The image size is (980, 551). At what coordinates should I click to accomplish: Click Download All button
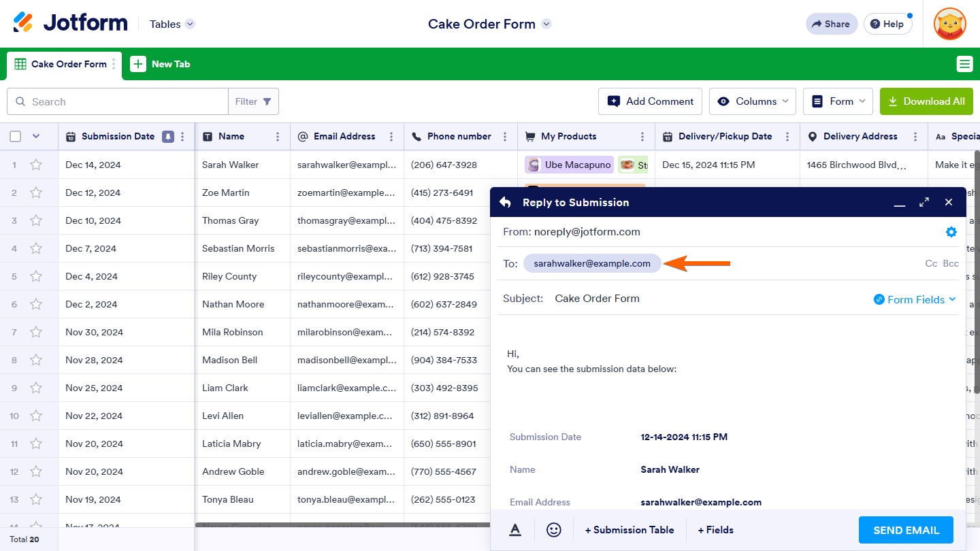coord(926,101)
